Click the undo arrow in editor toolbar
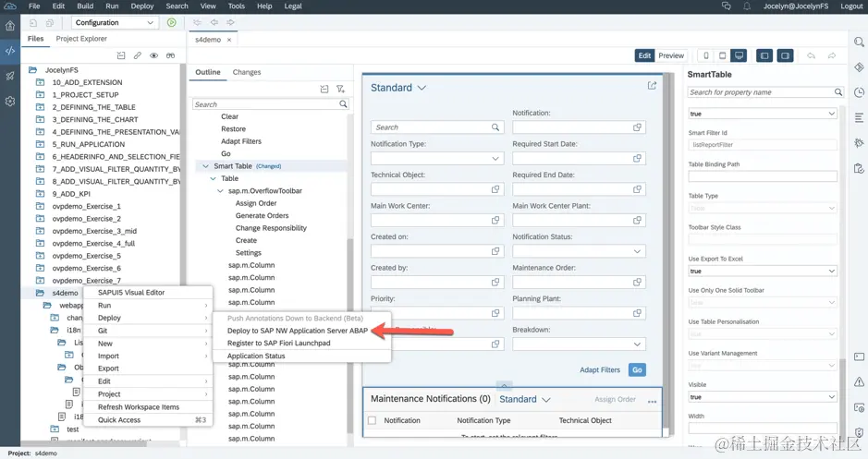This screenshot has height=459, width=868. click(x=811, y=55)
